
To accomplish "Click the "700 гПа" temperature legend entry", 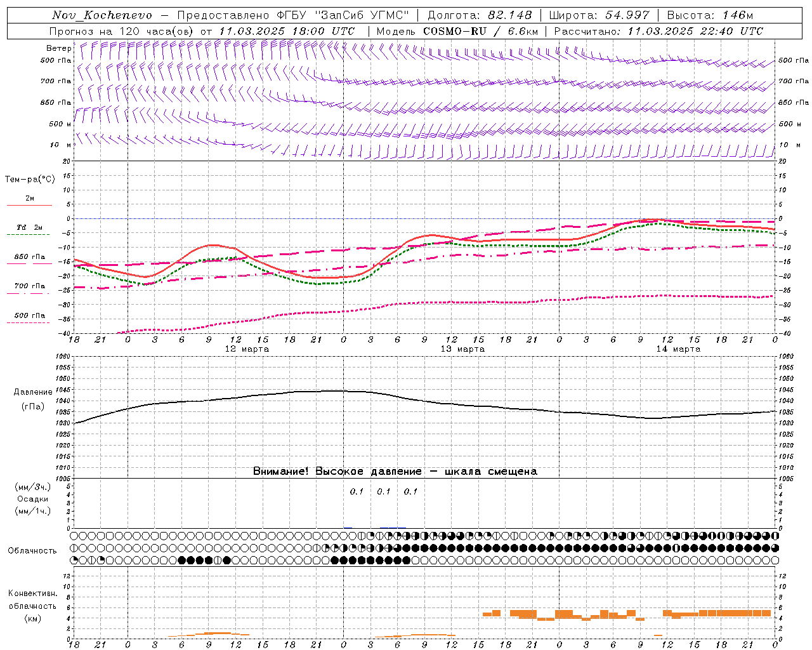I will [30, 286].
